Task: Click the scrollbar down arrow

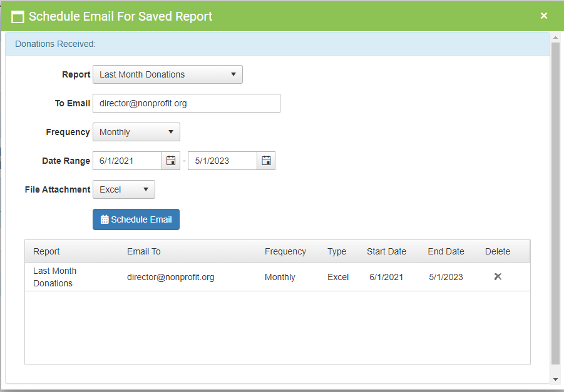Action: coord(555,379)
